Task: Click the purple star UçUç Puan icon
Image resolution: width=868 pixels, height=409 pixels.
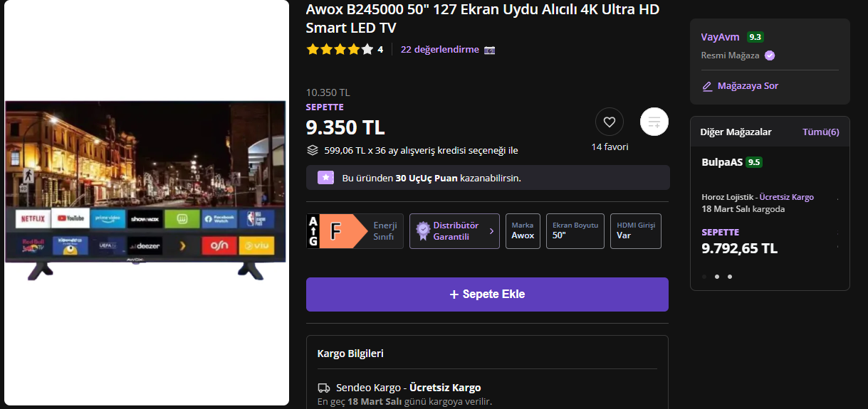Action: click(325, 177)
